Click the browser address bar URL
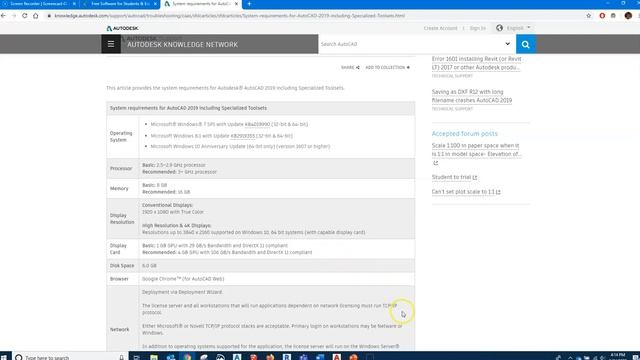 click(x=230, y=16)
